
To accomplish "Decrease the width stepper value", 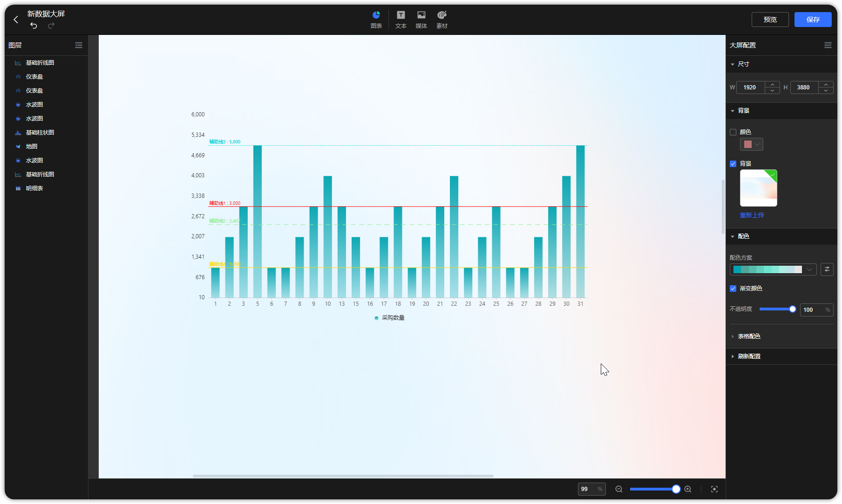I will click(x=773, y=91).
